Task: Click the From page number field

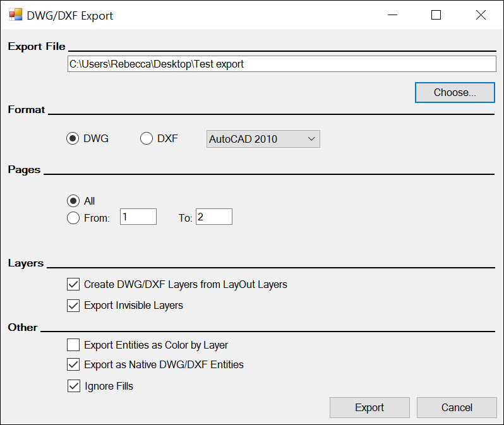Action: coord(138,217)
